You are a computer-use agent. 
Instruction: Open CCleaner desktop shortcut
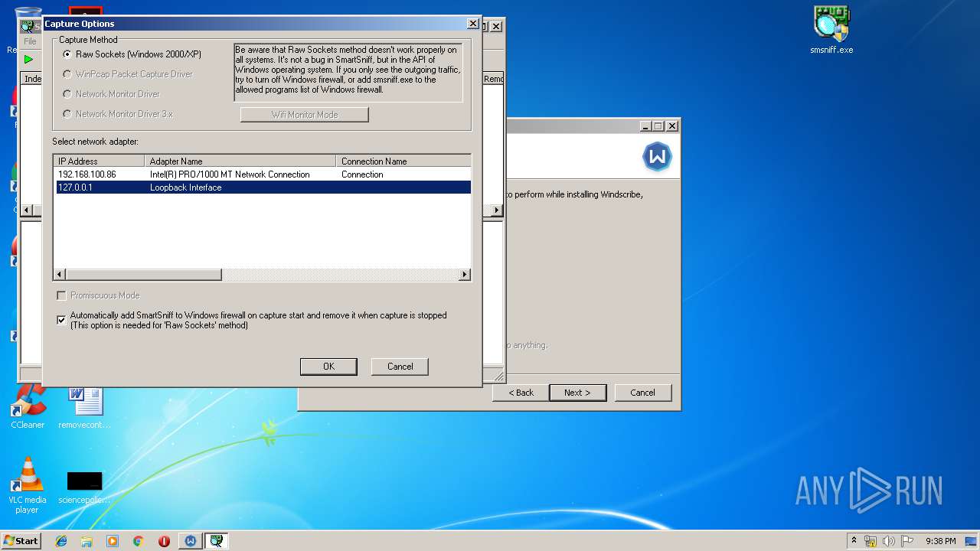(x=28, y=406)
